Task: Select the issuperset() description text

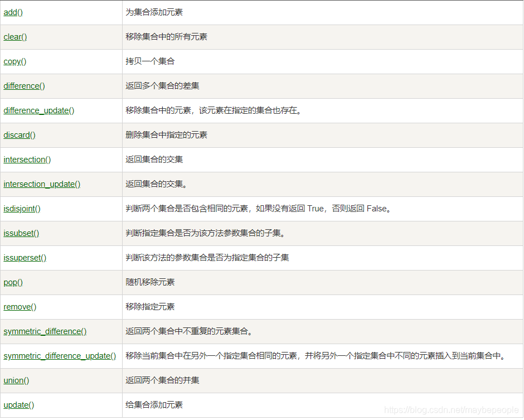Action: tap(207, 258)
